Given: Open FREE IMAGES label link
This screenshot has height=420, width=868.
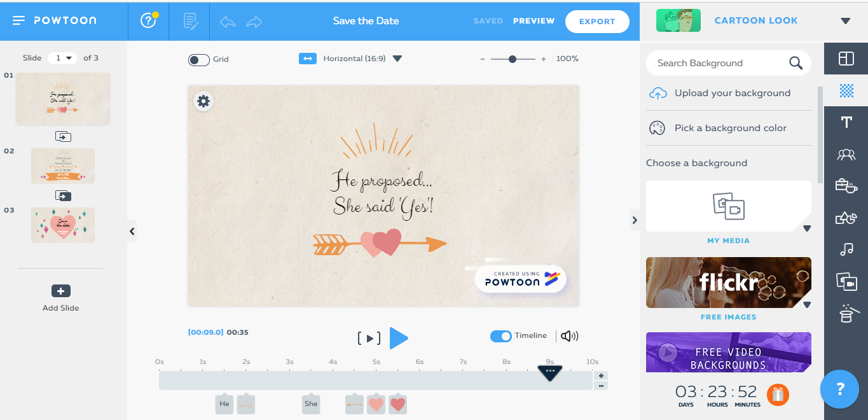Looking at the screenshot, I should [x=729, y=317].
